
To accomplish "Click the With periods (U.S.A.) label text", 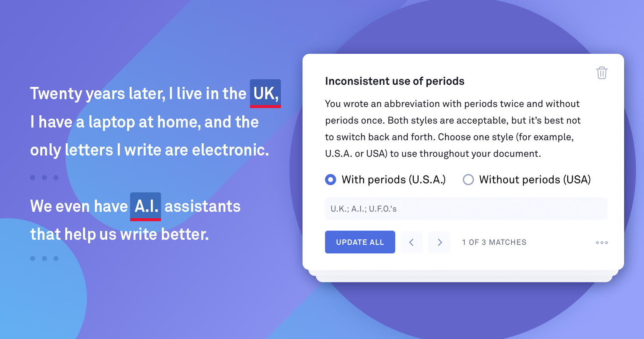I will tap(394, 180).
